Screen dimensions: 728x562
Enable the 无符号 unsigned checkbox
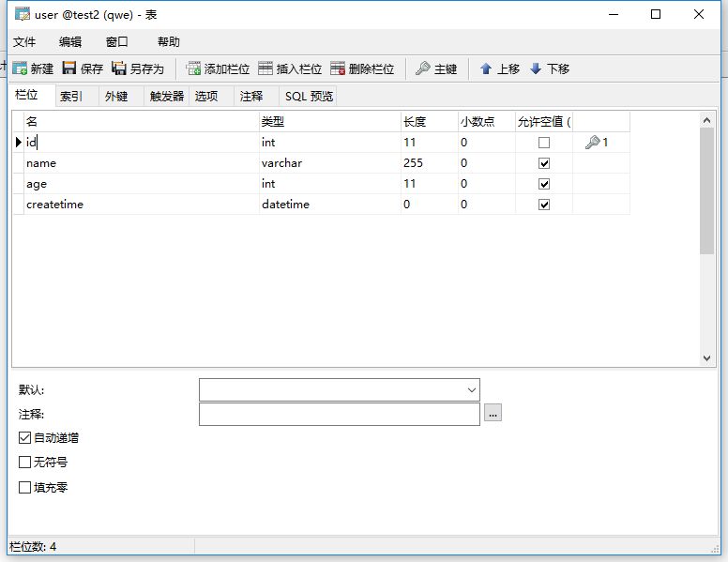tap(25, 463)
